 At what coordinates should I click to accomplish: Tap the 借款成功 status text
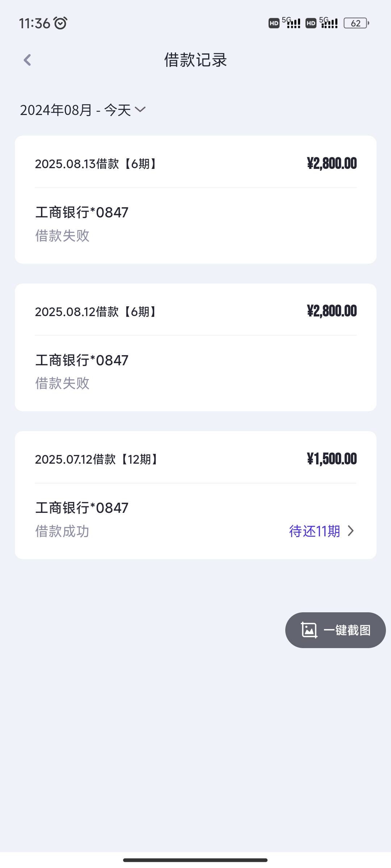tap(62, 531)
